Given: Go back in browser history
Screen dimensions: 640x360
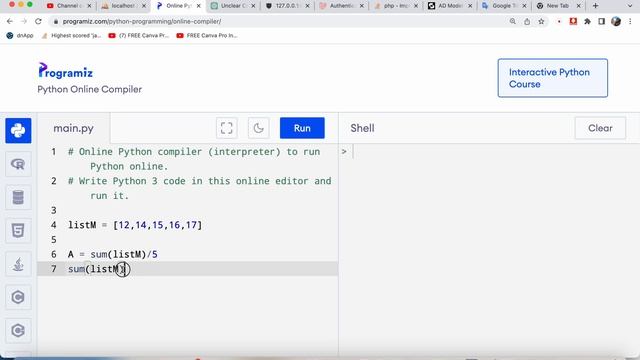Looking at the screenshot, I should click(x=10, y=21).
